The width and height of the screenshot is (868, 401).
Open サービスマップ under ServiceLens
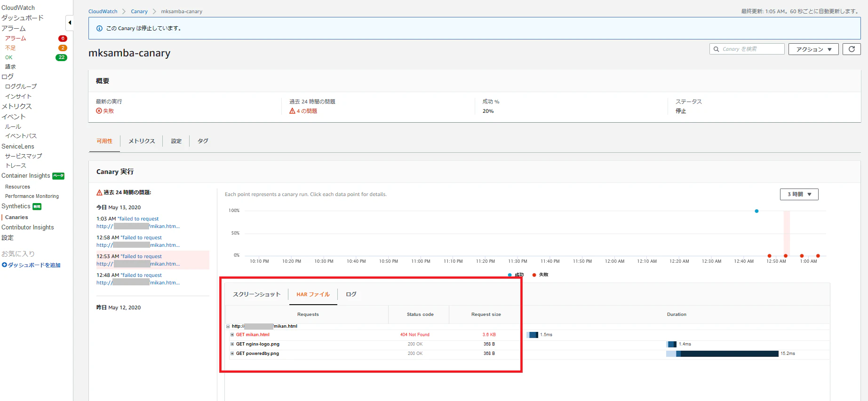point(24,156)
